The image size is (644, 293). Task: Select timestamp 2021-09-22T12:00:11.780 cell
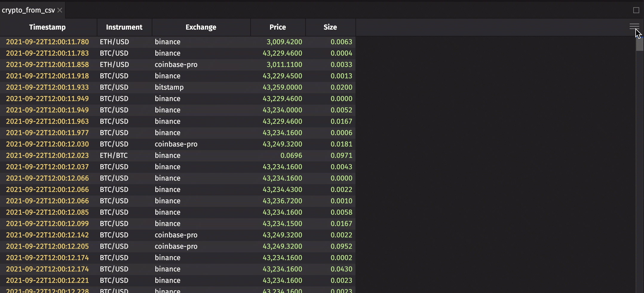tap(47, 42)
